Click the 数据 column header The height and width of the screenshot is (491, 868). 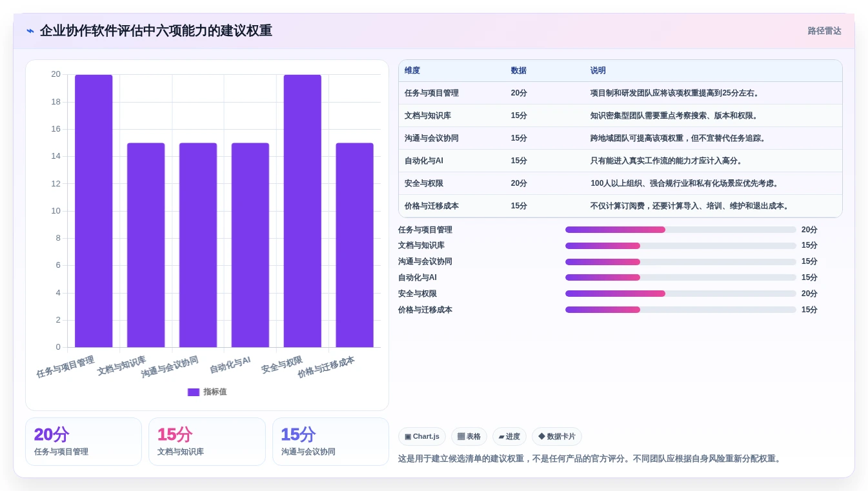(x=519, y=71)
